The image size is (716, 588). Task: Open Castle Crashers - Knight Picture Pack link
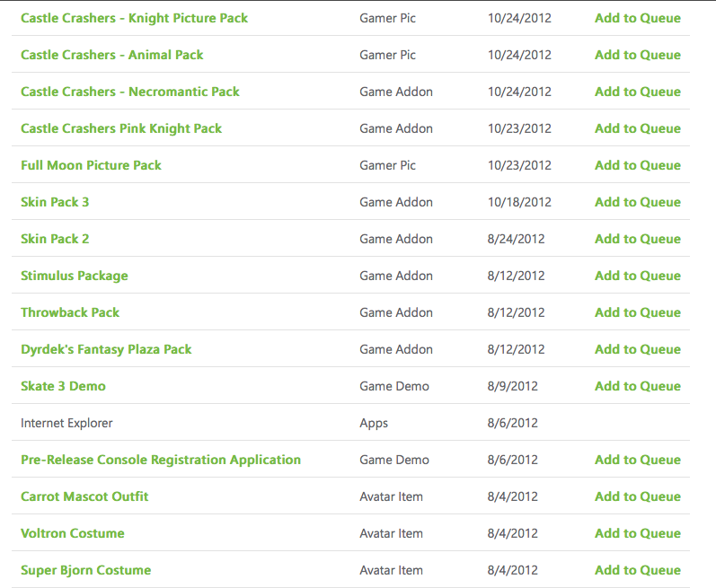[134, 18]
